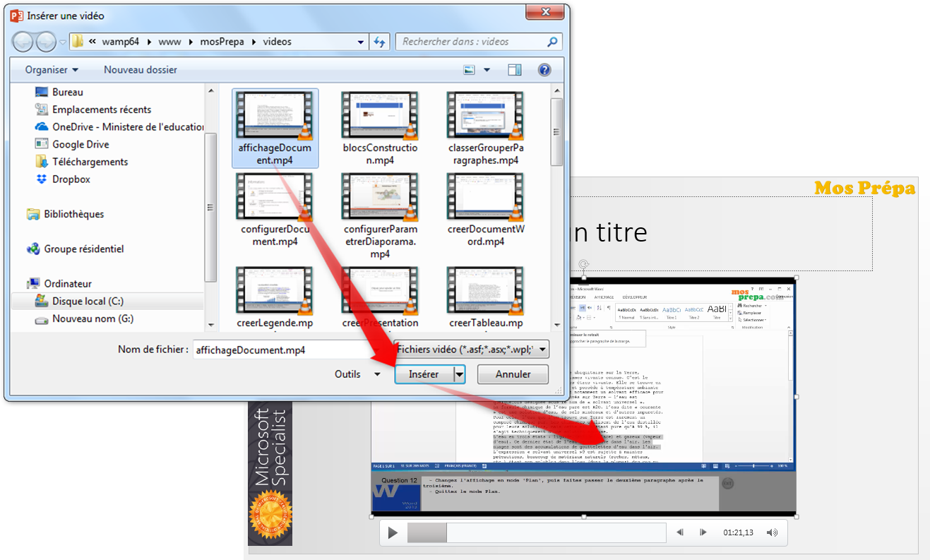This screenshot has width=930, height=560.
Task: Select configurerParametrerDiaporama.mp4 video file
Action: tap(380, 218)
